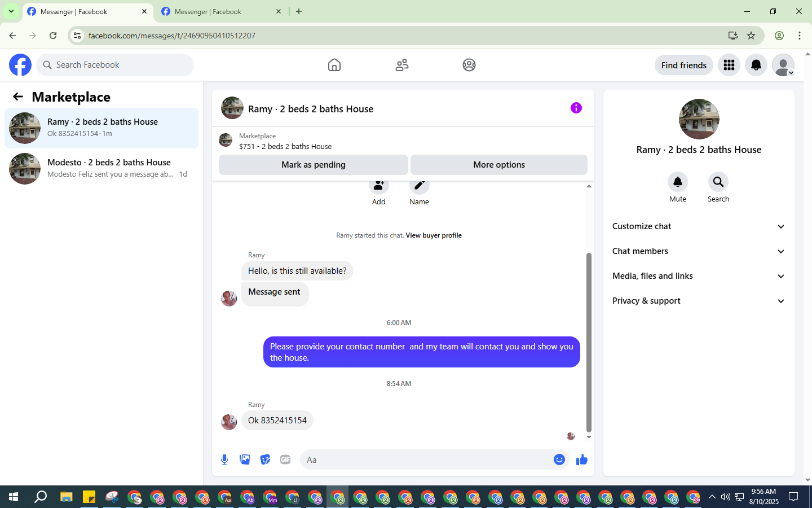Open the Friends icon in top navigation
This screenshot has height=508, width=812.
(x=402, y=65)
